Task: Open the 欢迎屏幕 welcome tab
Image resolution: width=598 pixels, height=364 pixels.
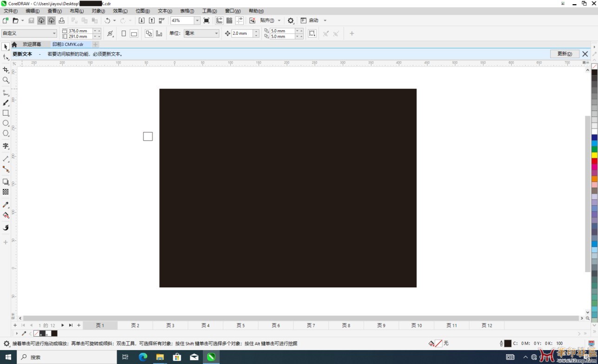Action: pos(32,45)
